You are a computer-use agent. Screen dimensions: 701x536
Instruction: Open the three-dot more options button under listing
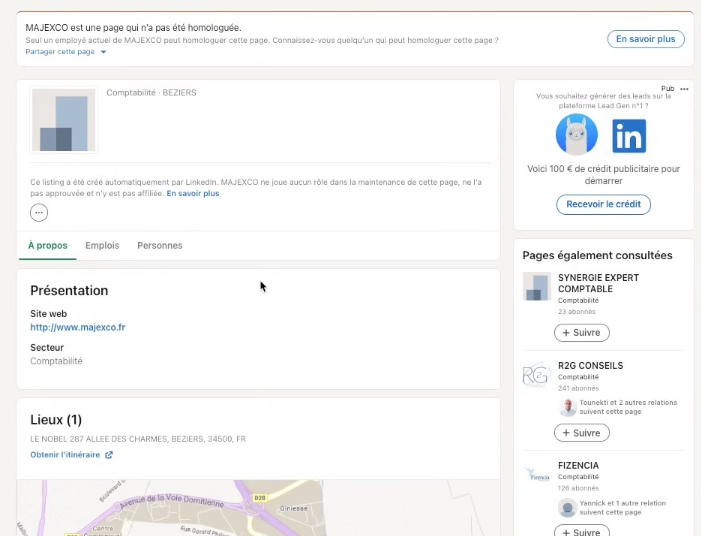click(x=39, y=212)
